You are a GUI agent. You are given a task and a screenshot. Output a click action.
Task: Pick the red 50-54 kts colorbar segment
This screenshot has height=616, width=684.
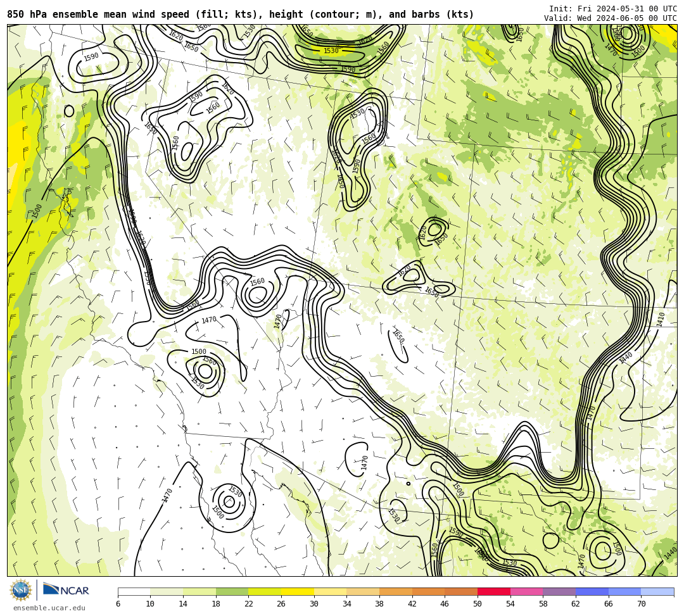click(494, 591)
